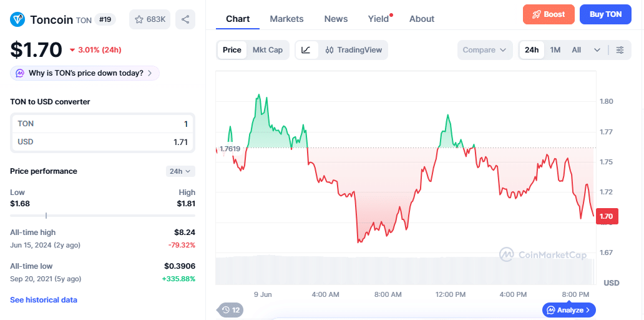Image resolution: width=644 pixels, height=320 pixels.
Task: Open the Yield tab
Action: [378, 19]
